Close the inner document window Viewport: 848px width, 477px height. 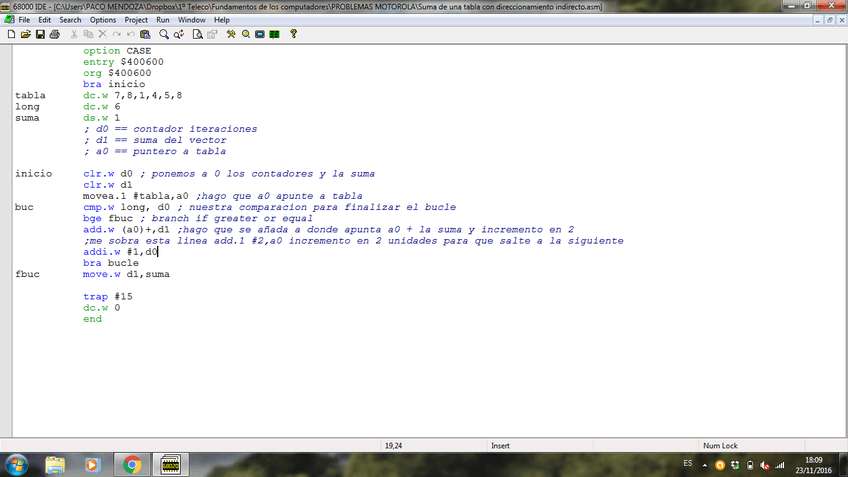842,20
